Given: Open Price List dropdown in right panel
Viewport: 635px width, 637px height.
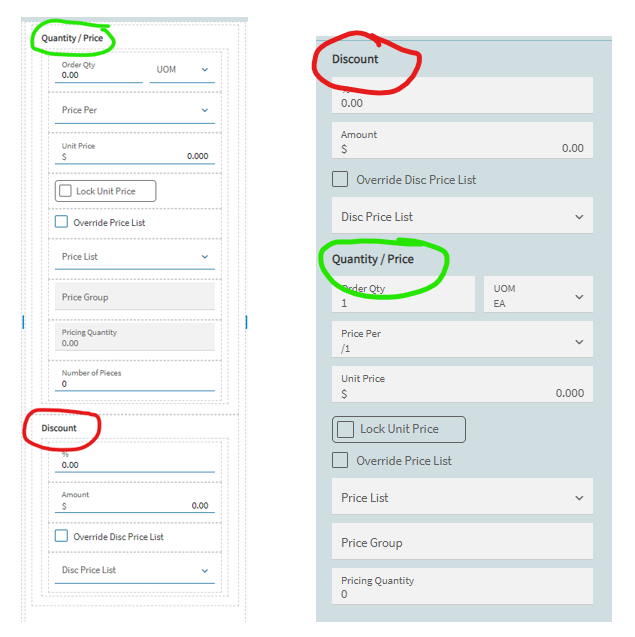Looking at the screenshot, I should [462, 496].
